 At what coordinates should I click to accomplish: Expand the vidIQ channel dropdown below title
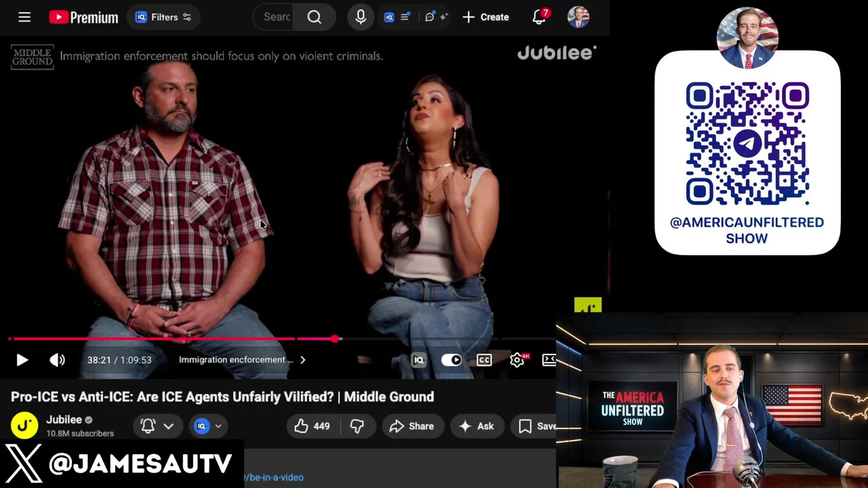pos(207,426)
